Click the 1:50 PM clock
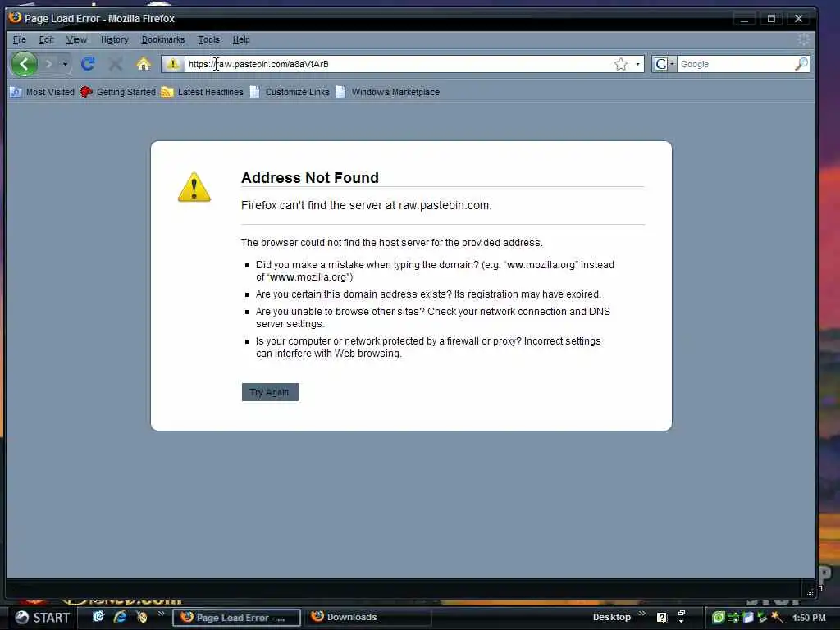 point(809,618)
